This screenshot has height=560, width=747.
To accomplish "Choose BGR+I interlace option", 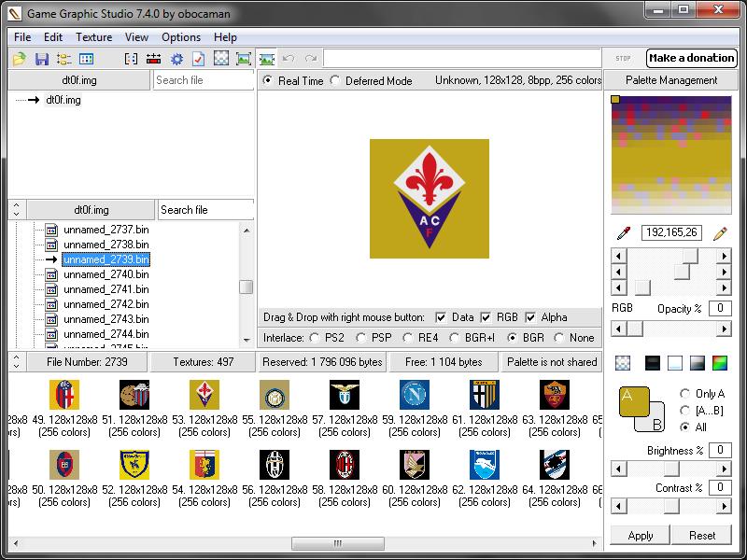I will point(455,338).
